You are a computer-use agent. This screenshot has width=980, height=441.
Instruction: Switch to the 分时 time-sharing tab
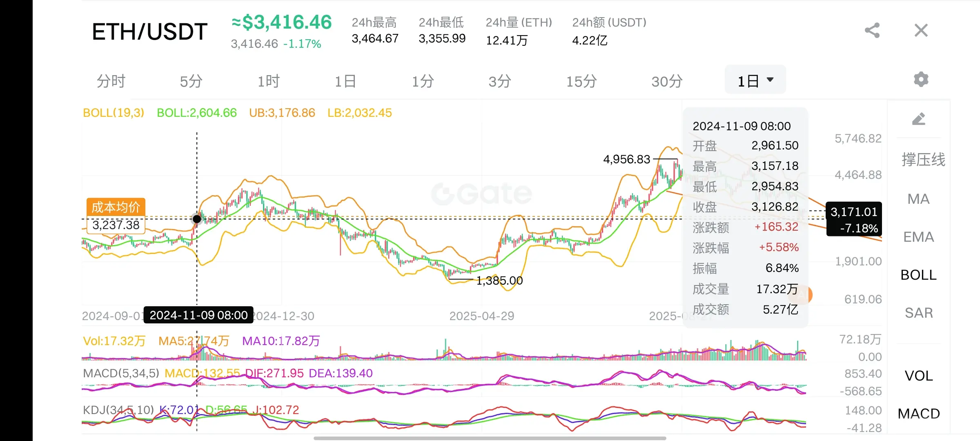[111, 81]
